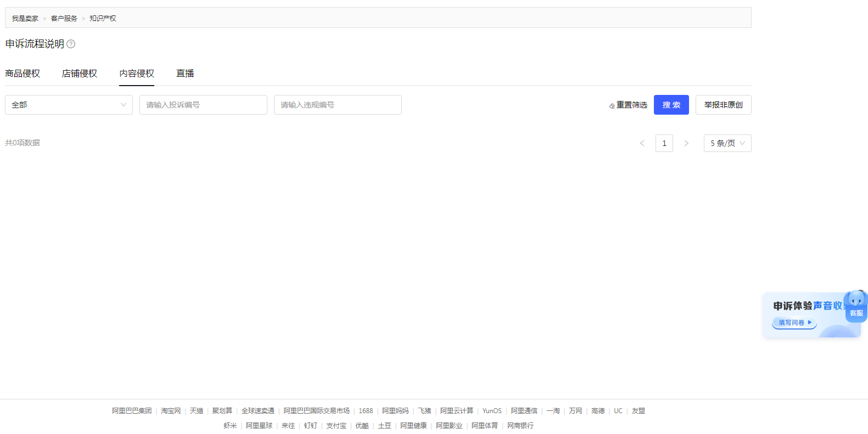Image resolution: width=868 pixels, height=434 pixels.
Task: Open the 阿里巴巴集团 footer link
Action: [132, 411]
